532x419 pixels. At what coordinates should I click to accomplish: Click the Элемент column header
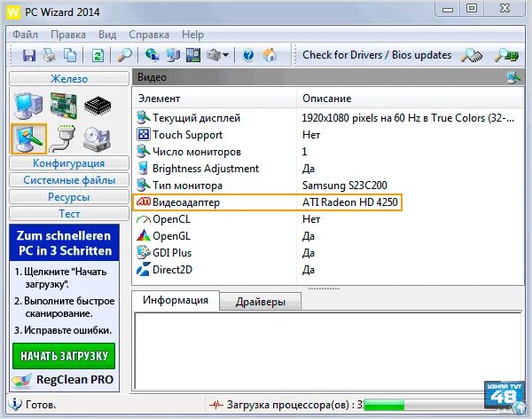tap(215, 99)
